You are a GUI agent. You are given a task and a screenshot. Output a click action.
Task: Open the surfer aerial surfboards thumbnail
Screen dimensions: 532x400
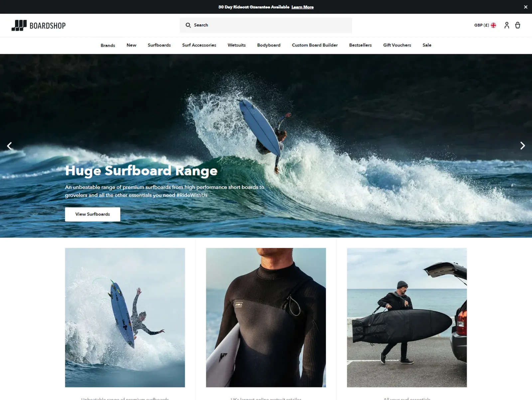(x=125, y=317)
